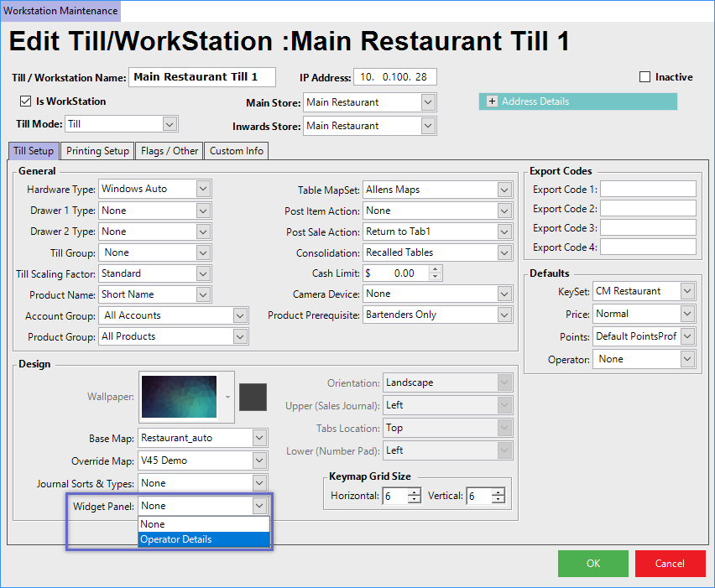Screen dimensions: 715x588
Task: Increase the Cash Limit spinner value
Action: [435, 269]
